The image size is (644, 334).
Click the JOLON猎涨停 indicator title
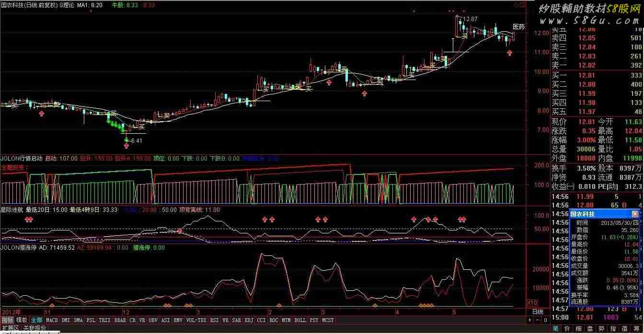pyautogui.click(x=18, y=248)
